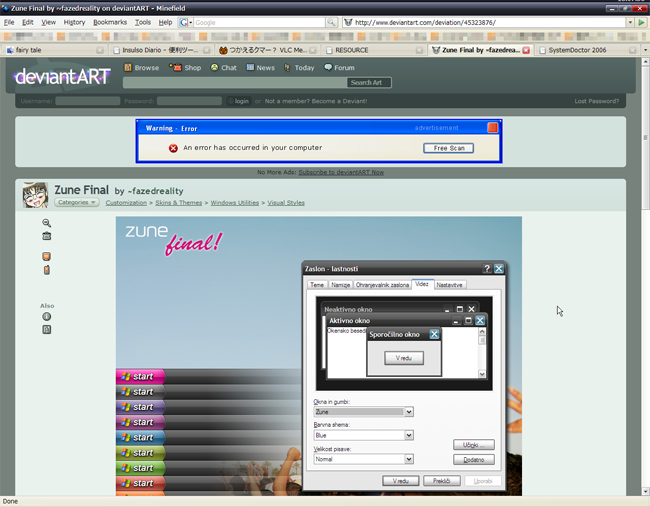Click the Forum speech bubble icon
The width and height of the screenshot is (650, 507).
pyautogui.click(x=328, y=67)
